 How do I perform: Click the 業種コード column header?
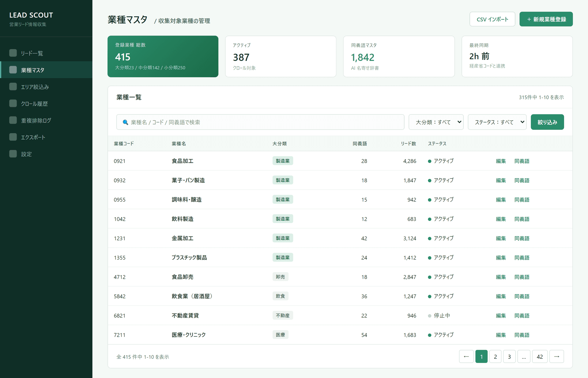coord(124,143)
